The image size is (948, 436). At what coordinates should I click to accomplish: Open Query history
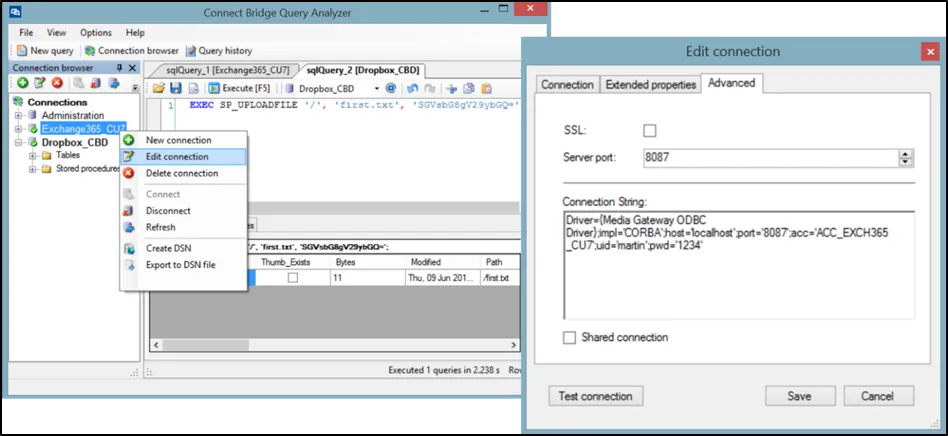(x=219, y=51)
